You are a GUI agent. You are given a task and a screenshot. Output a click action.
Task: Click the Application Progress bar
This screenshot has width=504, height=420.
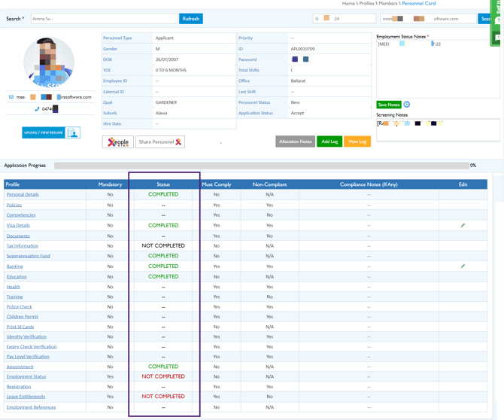click(261, 166)
